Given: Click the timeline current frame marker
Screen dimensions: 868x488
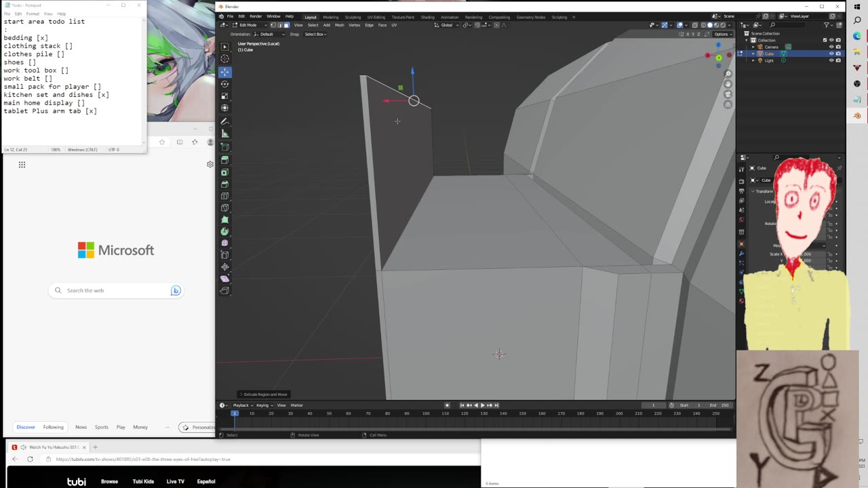Looking at the screenshot, I should [x=235, y=413].
